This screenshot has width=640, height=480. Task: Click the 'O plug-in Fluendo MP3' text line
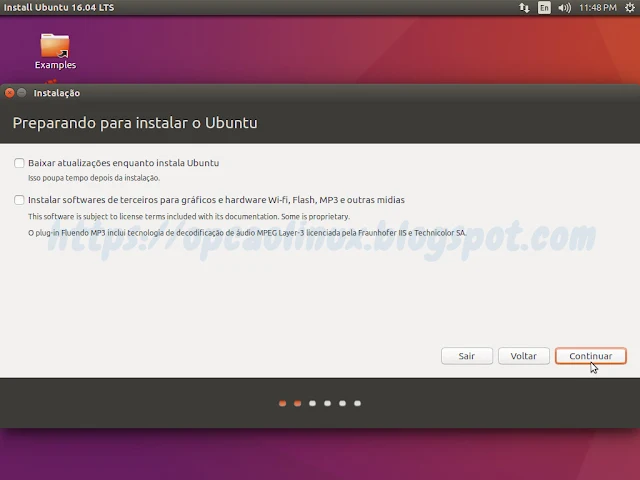pos(247,233)
